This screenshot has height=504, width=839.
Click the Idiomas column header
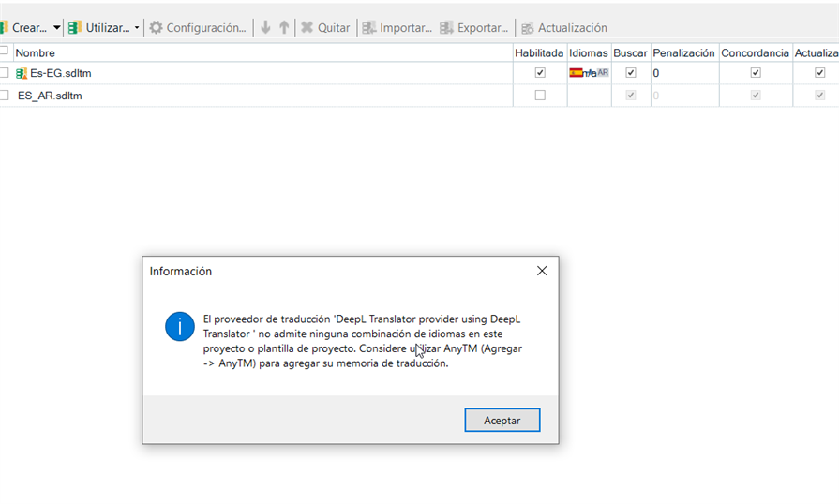point(588,52)
